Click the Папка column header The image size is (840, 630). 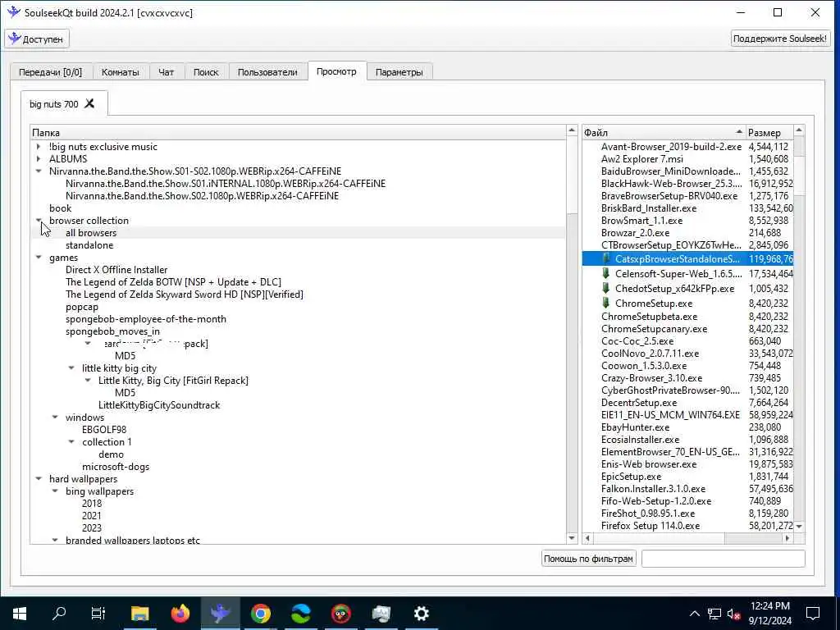point(298,132)
